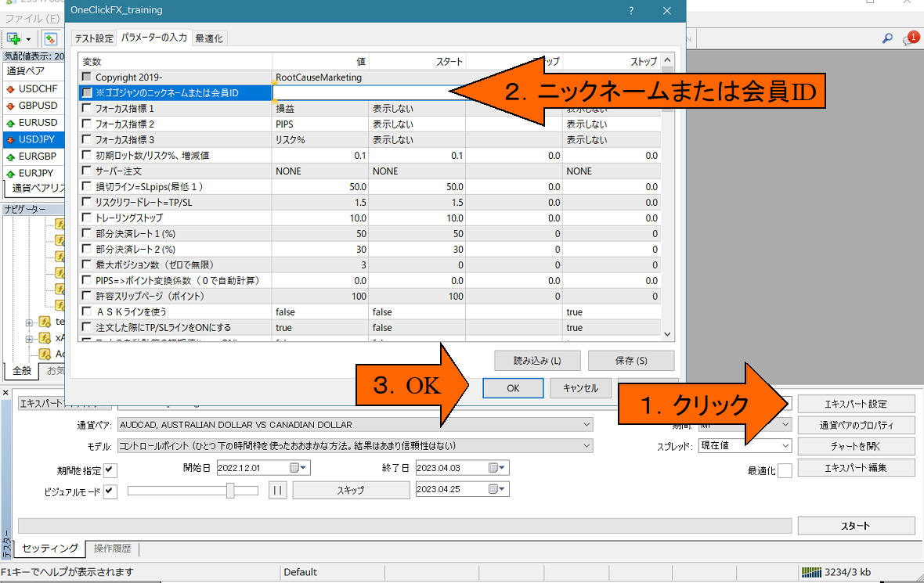This screenshot has height=583, width=924.
Task: Click the スタート button in the tester
Action: click(856, 526)
